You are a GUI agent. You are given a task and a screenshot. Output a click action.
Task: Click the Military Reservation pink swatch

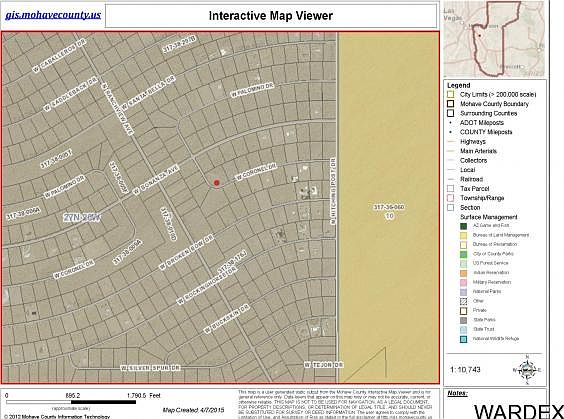pyautogui.click(x=464, y=282)
